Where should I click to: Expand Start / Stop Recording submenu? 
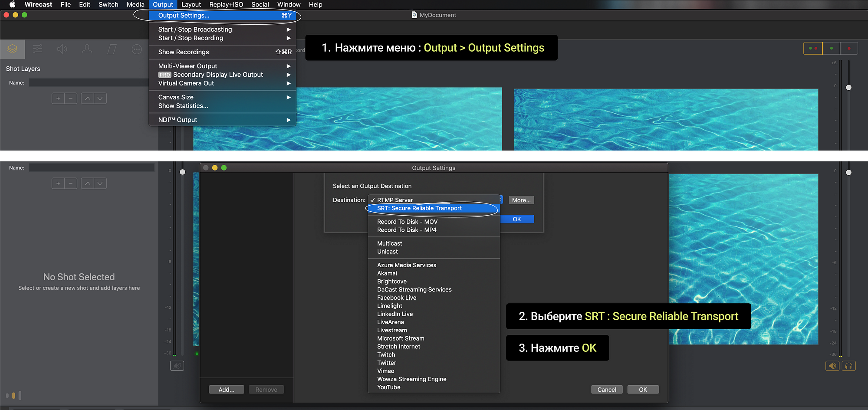pos(222,38)
